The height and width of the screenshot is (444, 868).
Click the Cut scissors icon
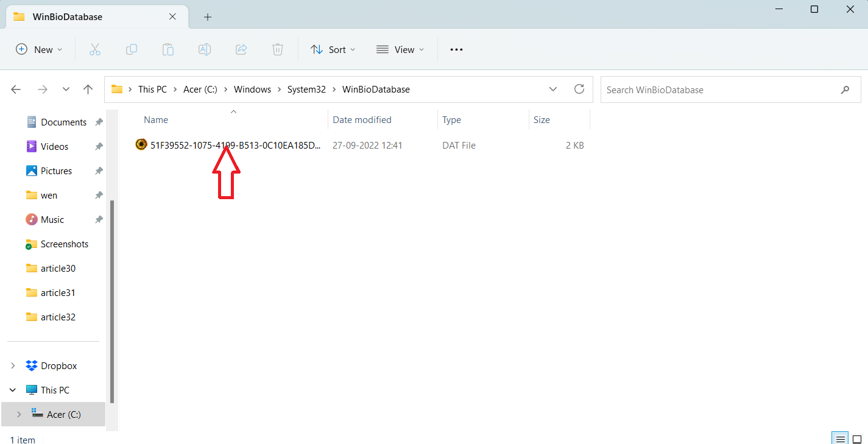click(x=94, y=50)
